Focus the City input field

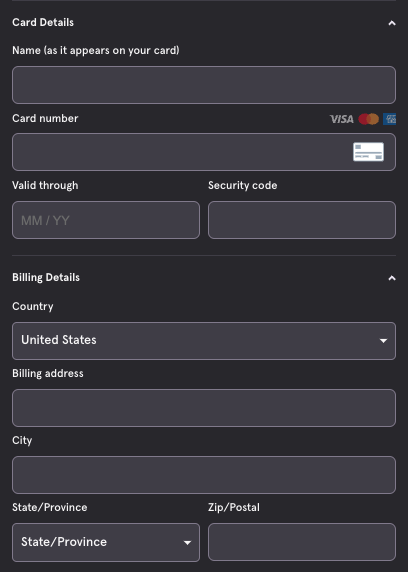(x=204, y=475)
